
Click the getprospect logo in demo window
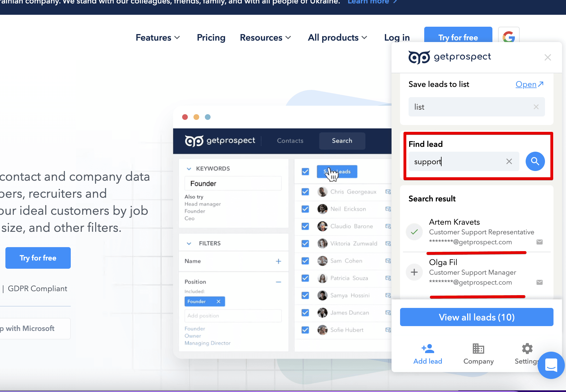(x=220, y=141)
